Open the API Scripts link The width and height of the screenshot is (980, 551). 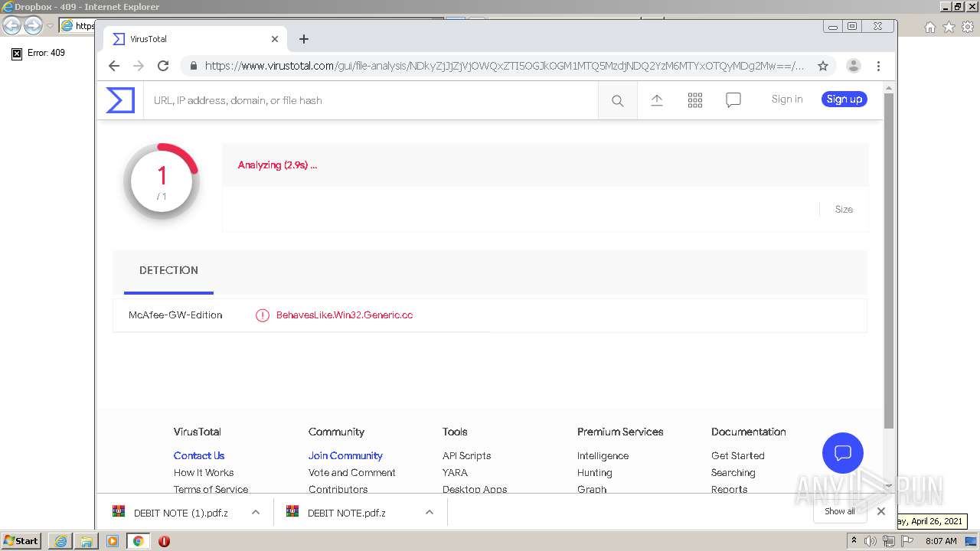(x=467, y=456)
